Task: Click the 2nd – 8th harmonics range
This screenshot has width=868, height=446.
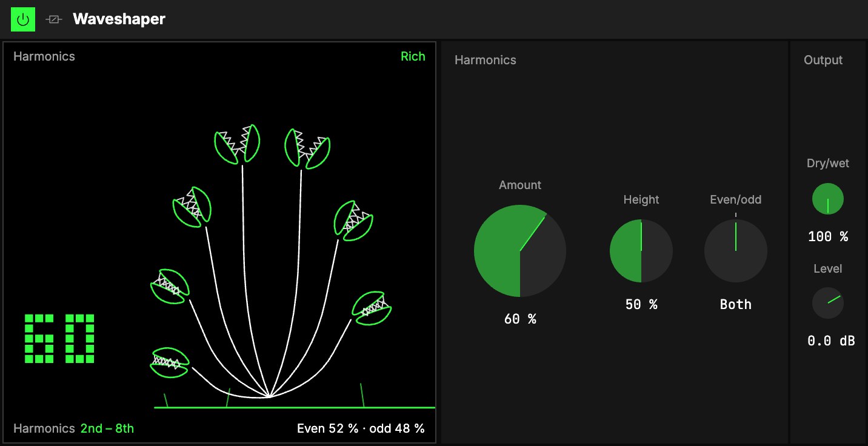Action: point(107,428)
